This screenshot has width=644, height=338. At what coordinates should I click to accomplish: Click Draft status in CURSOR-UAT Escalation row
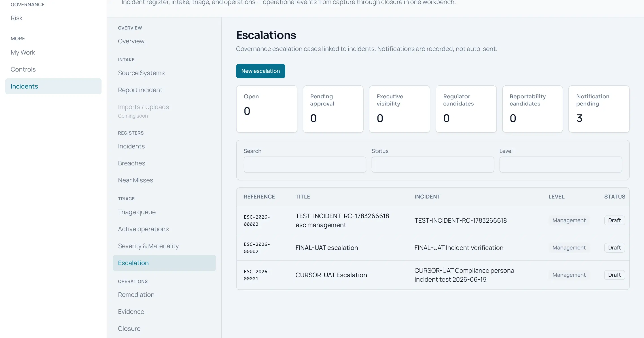pyautogui.click(x=614, y=275)
